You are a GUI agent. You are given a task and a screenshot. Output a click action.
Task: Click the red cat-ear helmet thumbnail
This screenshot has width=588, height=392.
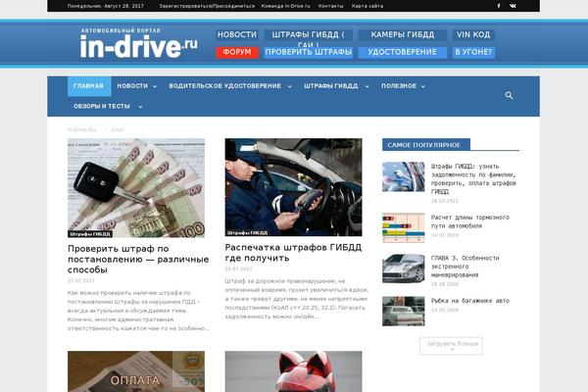[x=294, y=371]
